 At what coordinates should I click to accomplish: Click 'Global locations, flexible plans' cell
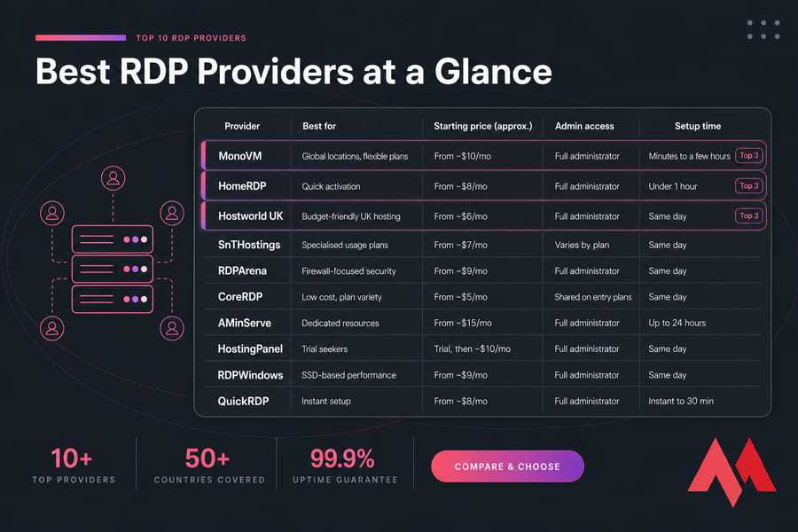[x=355, y=156]
